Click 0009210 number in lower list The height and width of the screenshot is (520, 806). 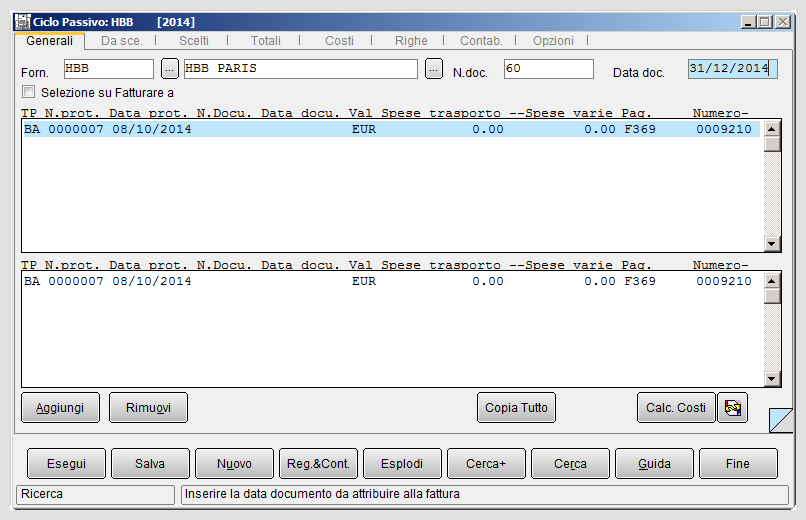coord(724,281)
